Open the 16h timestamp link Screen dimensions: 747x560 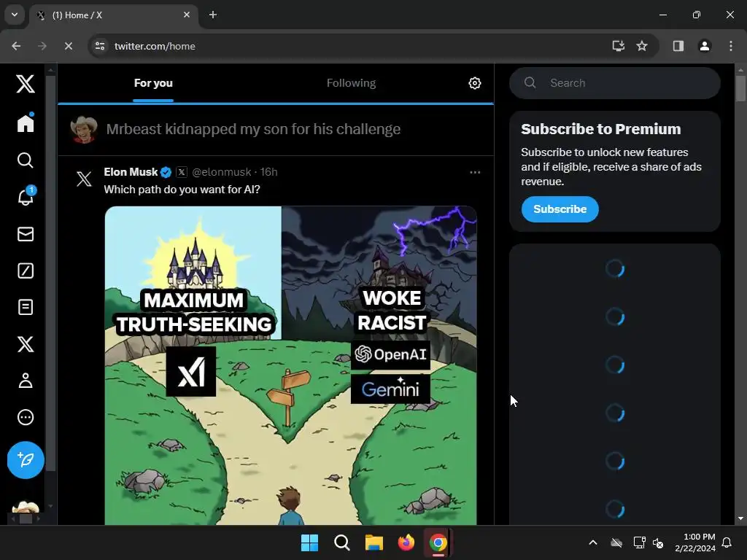pyautogui.click(x=268, y=172)
